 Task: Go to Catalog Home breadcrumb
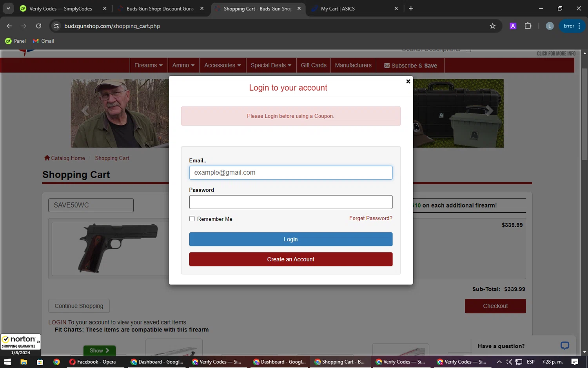click(65, 158)
